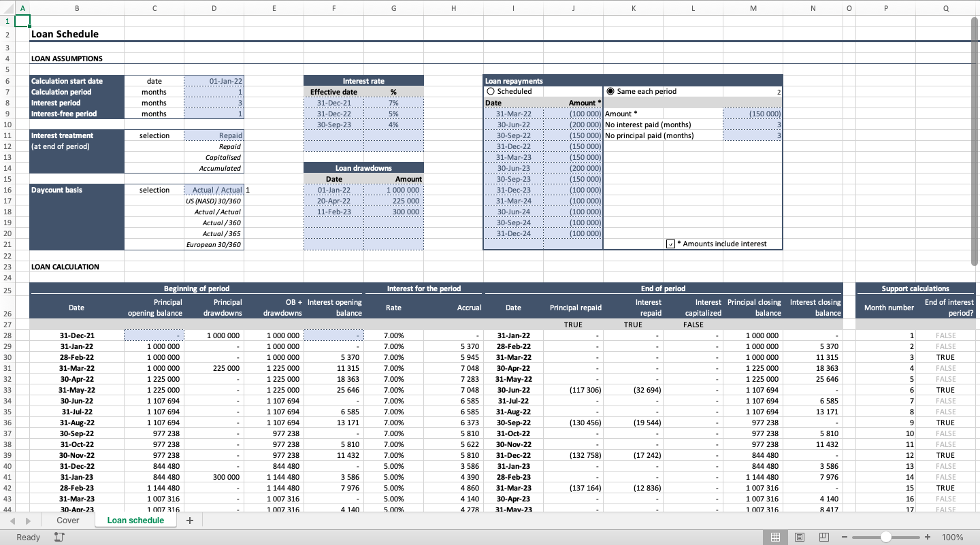This screenshot has height=545, width=980.
Task: Click the Principal closing balance column header
Action: tap(753, 308)
